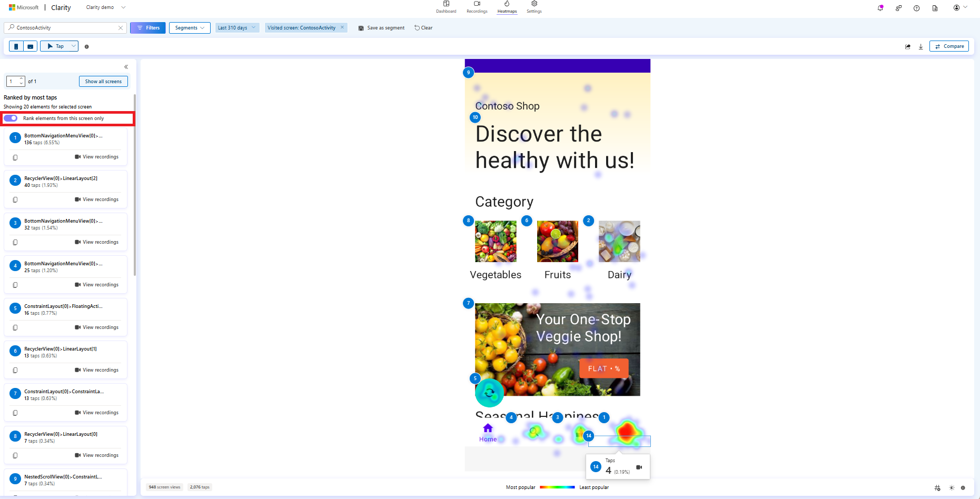Screen dimensions: 980x499
Task: Click the release notes document icon
Action: (x=935, y=8)
